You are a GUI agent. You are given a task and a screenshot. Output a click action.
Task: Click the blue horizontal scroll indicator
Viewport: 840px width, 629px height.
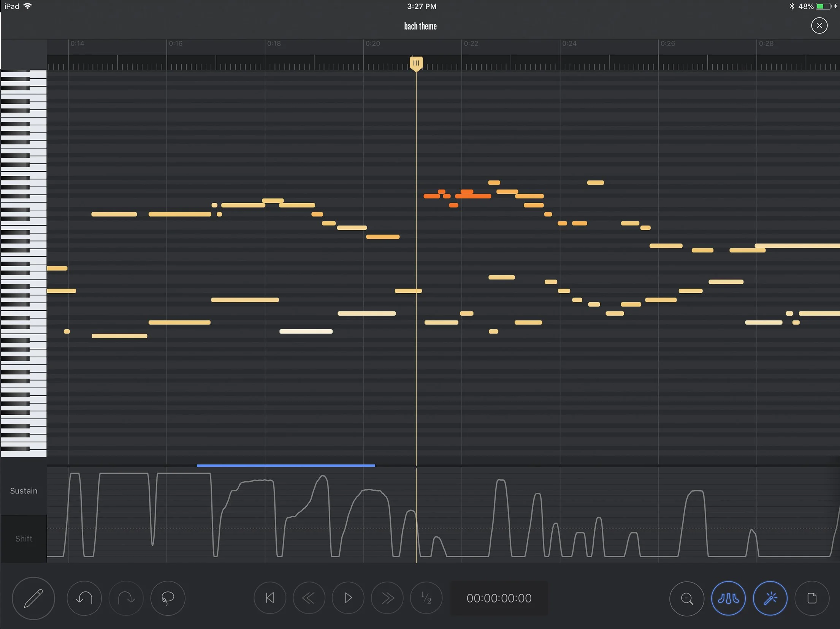[x=286, y=465]
